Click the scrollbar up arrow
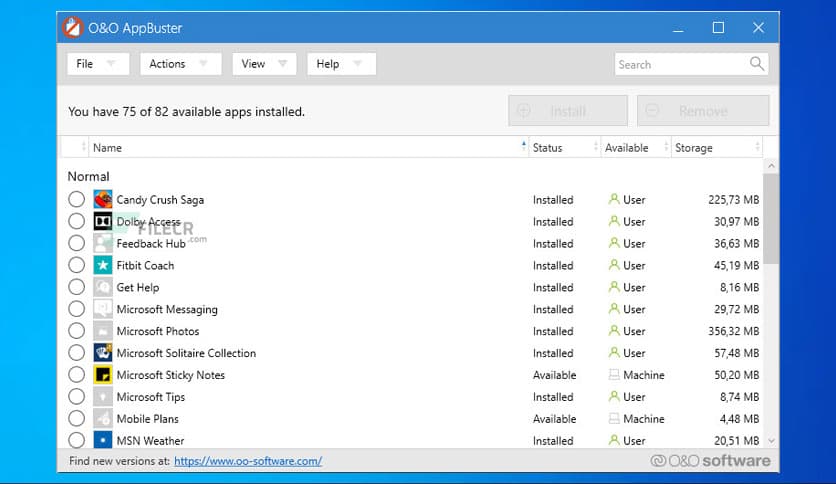The height and width of the screenshot is (484, 836). (x=771, y=166)
